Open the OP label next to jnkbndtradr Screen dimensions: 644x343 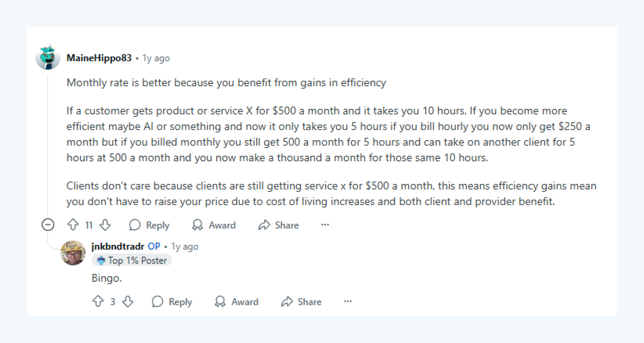click(x=154, y=246)
